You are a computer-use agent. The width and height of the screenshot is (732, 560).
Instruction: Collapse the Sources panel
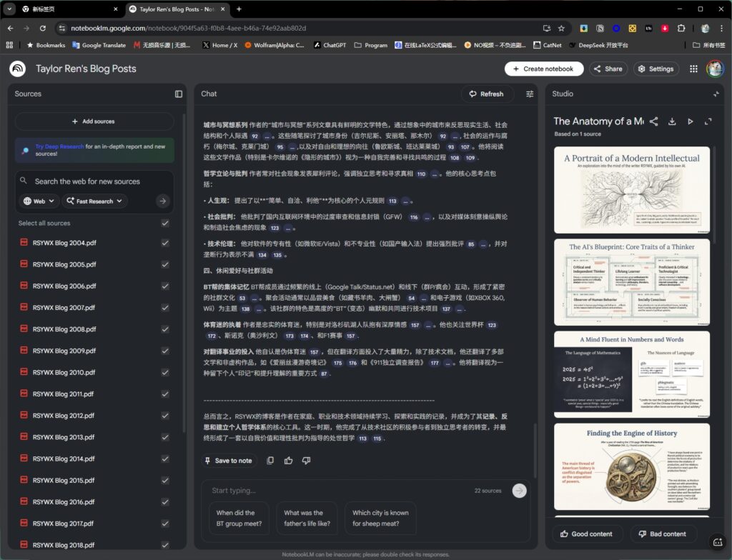coord(179,94)
